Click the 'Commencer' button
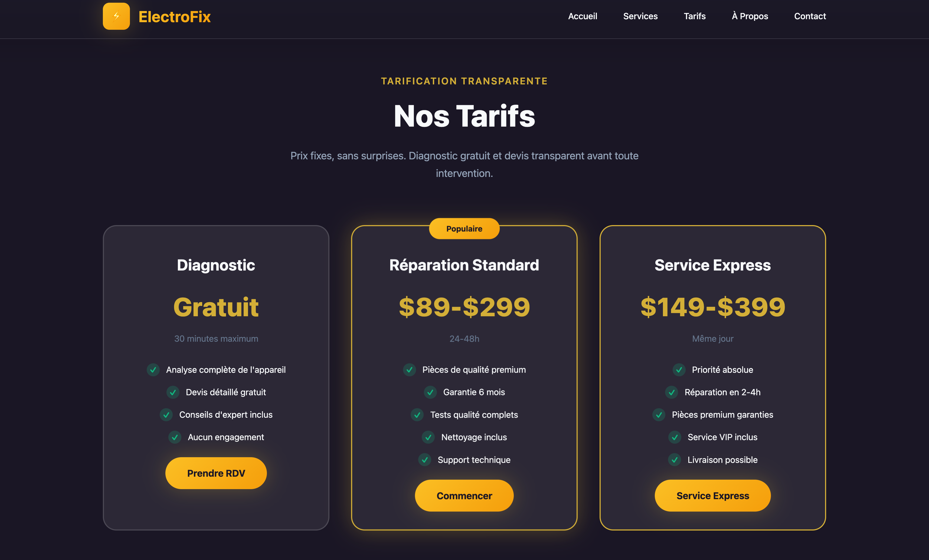Screen dimensions: 929x560 click(x=464, y=496)
